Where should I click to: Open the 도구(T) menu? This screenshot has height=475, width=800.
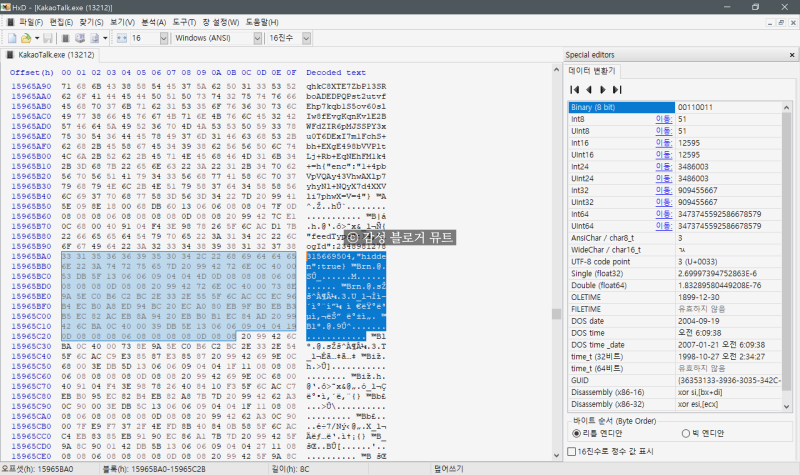click(x=184, y=22)
